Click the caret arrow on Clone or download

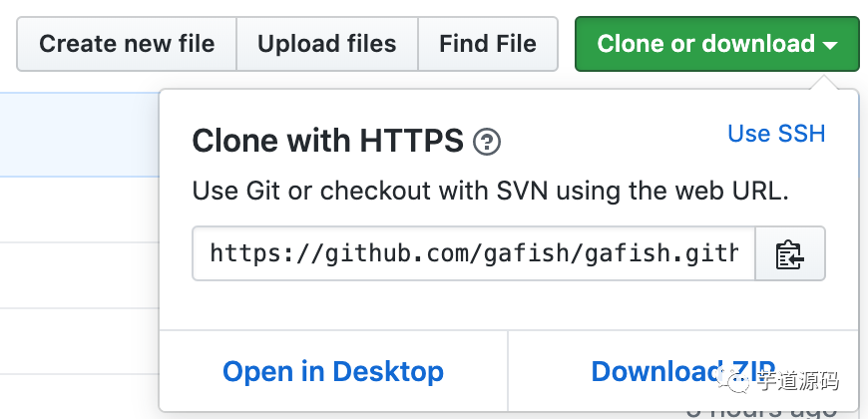click(x=831, y=45)
